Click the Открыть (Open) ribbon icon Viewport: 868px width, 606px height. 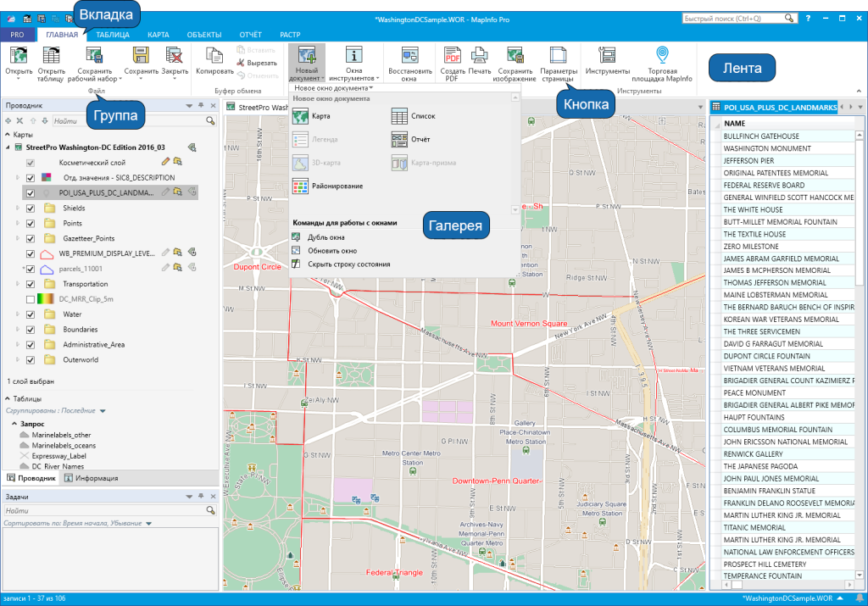pos(19,56)
